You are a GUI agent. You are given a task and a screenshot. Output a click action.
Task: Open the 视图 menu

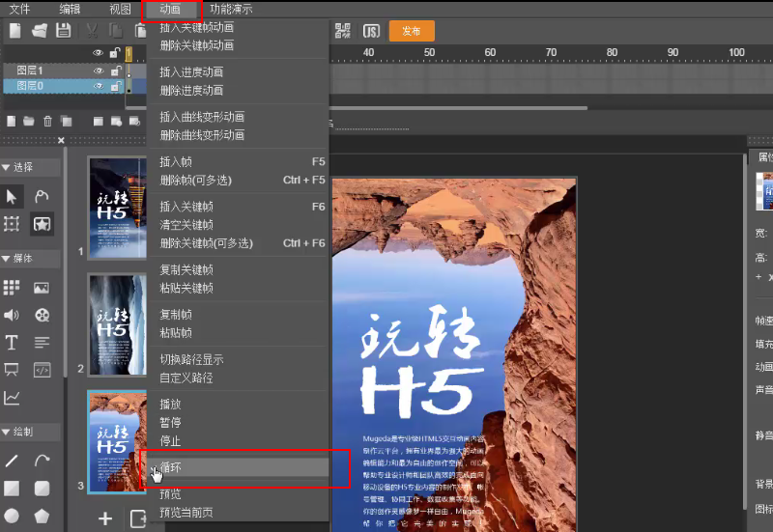point(120,9)
